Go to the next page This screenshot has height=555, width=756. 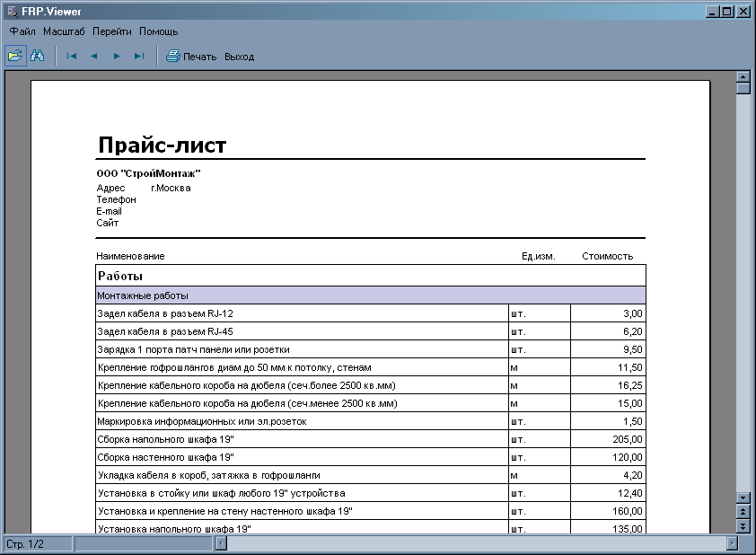pyautogui.click(x=116, y=57)
